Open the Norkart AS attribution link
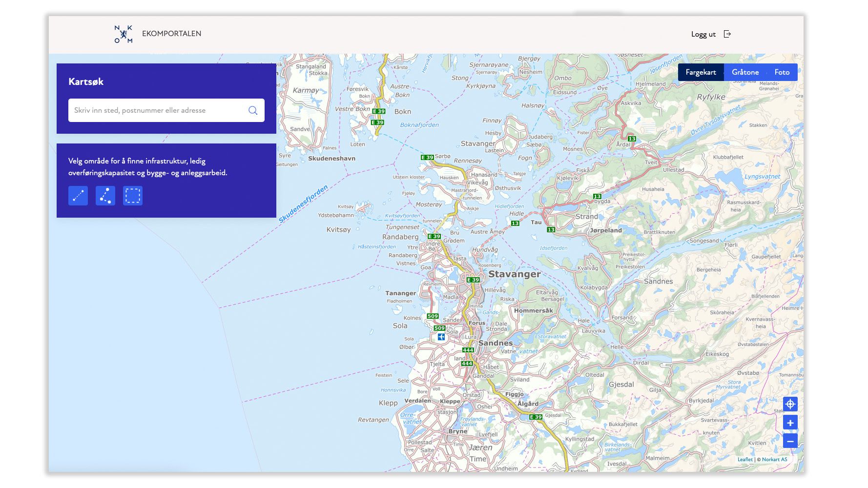The width and height of the screenshot is (868, 488). click(775, 459)
